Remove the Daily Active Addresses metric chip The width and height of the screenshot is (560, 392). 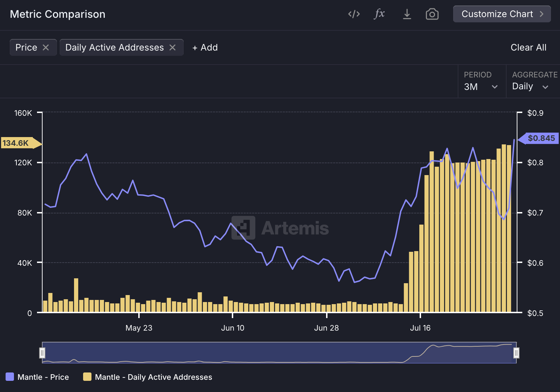pyautogui.click(x=172, y=47)
